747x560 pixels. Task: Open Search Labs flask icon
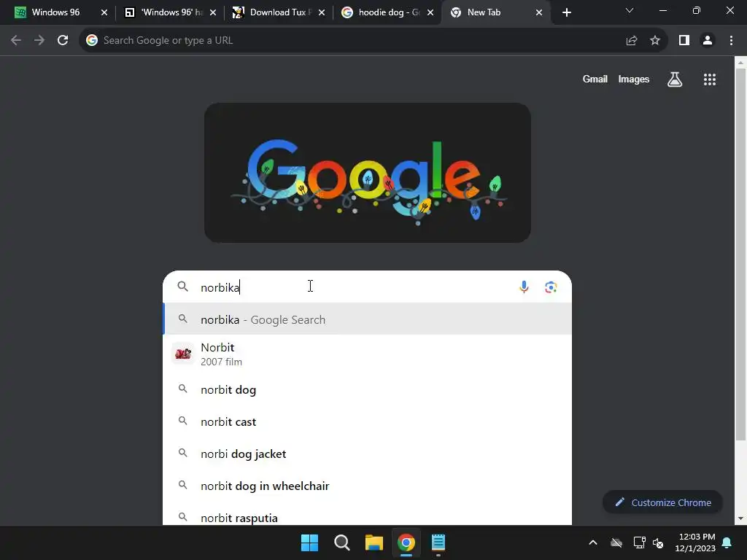pyautogui.click(x=675, y=79)
